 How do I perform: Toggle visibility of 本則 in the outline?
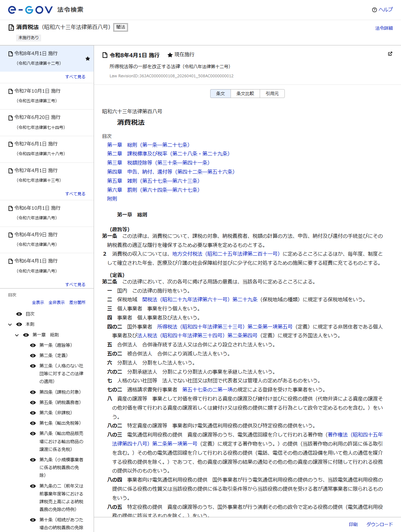pyautogui.click(x=19, y=325)
